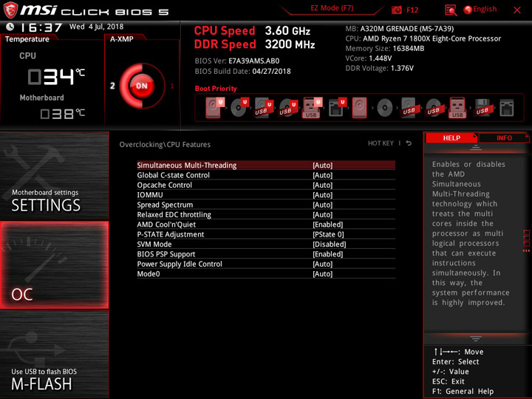Open the search magnifier icon
Image resolution: width=532 pixels, height=399 pixels.
[x=451, y=10]
